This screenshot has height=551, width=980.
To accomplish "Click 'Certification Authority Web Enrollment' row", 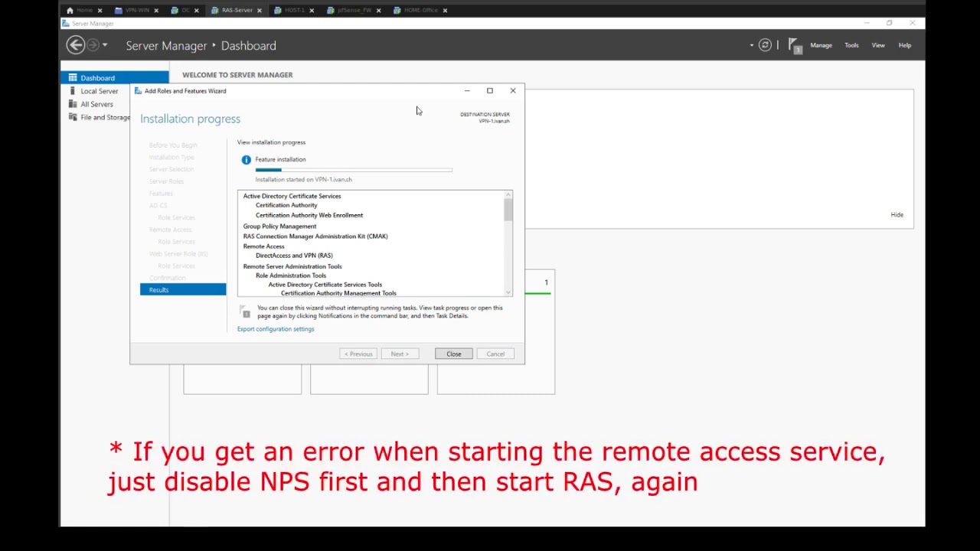I will pos(309,215).
